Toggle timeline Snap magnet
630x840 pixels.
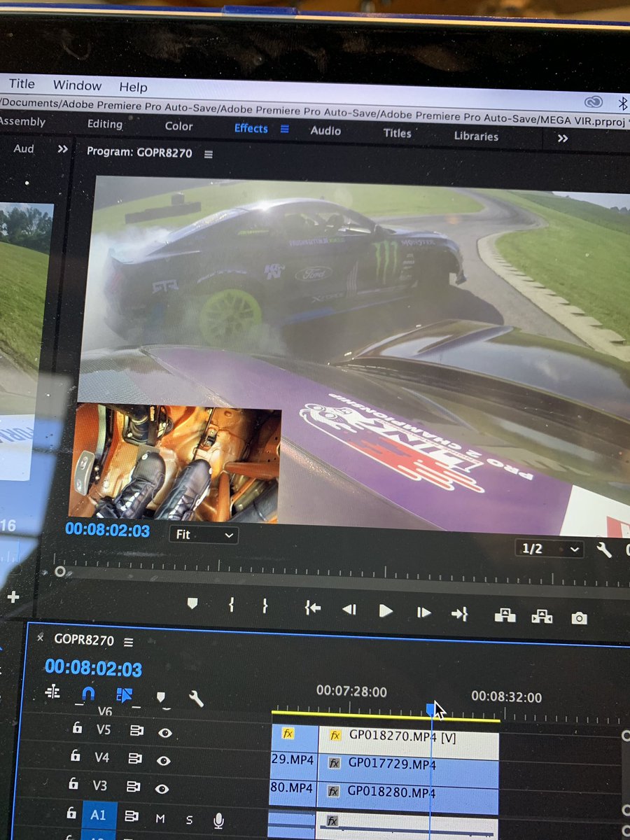click(x=88, y=694)
